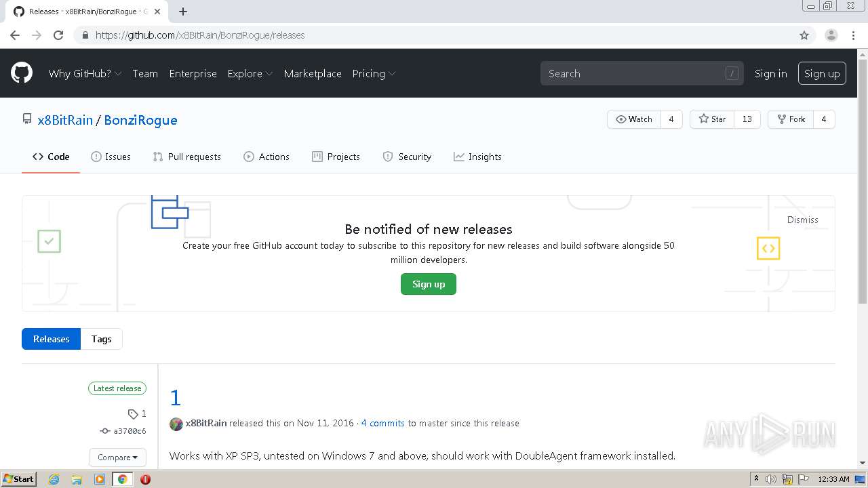Open the 4 commits link
This screenshot has height=488, width=868.
382,423
